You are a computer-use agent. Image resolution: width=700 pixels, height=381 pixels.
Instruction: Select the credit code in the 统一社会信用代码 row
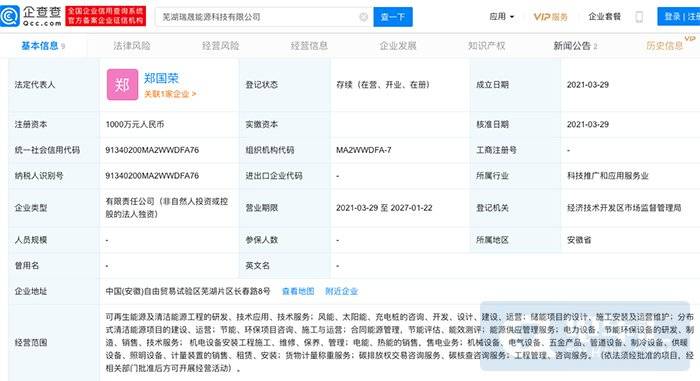[x=152, y=150]
